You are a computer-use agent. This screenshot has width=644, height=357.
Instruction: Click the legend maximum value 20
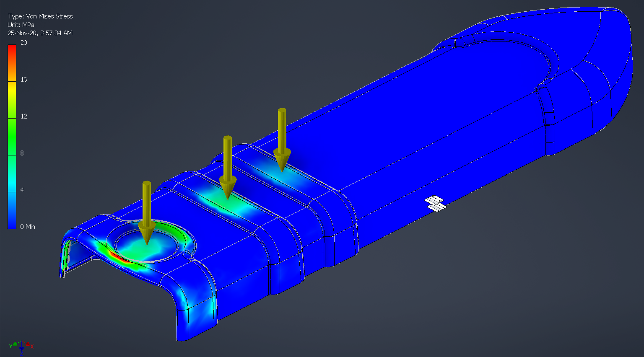(24, 43)
